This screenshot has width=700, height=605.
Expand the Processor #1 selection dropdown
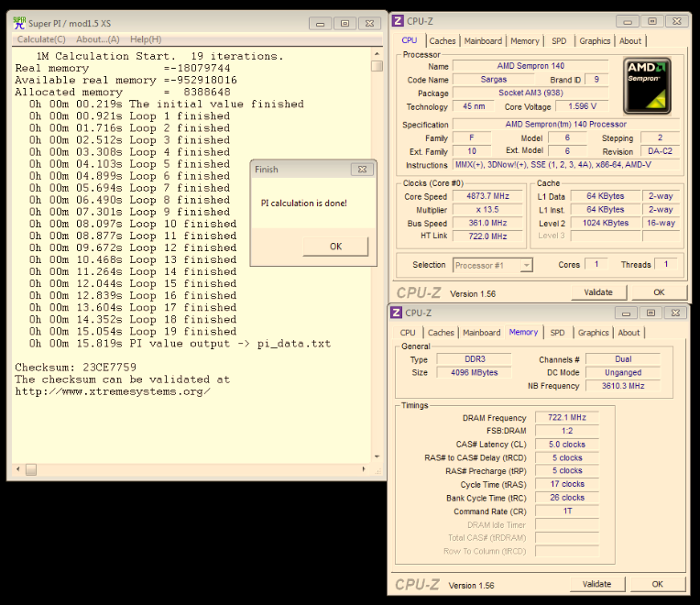click(x=526, y=265)
